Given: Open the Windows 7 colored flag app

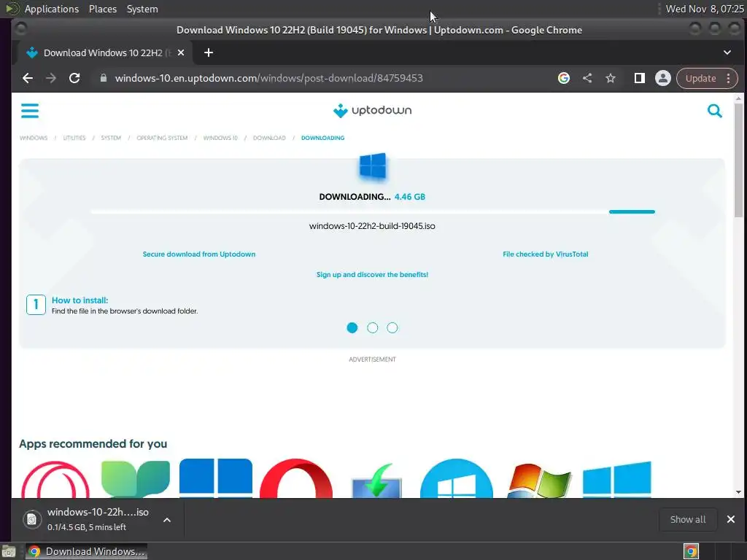Looking at the screenshot, I should [x=538, y=480].
